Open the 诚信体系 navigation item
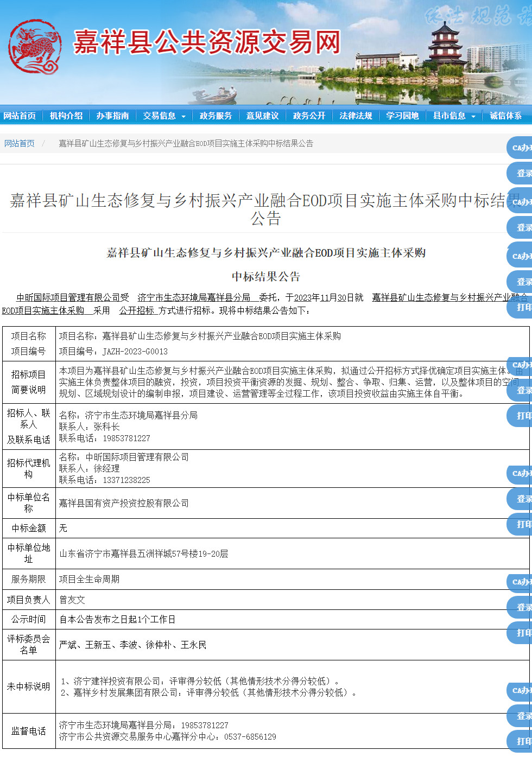 pos(505,116)
